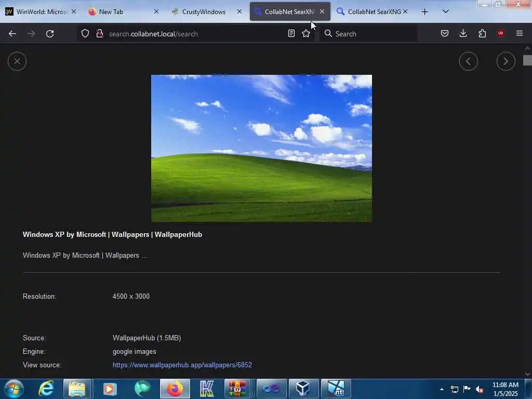532x399 pixels.
Task: Bookmark this page with star icon
Action: (306, 34)
